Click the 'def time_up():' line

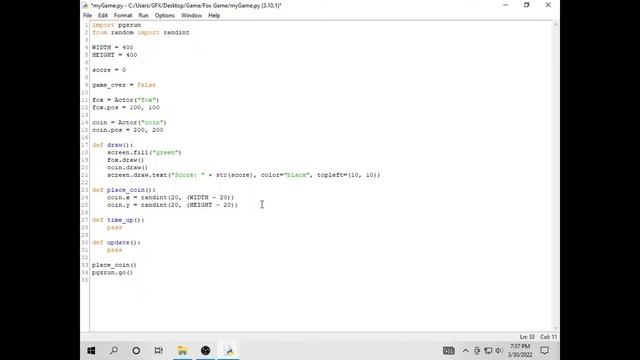point(118,220)
